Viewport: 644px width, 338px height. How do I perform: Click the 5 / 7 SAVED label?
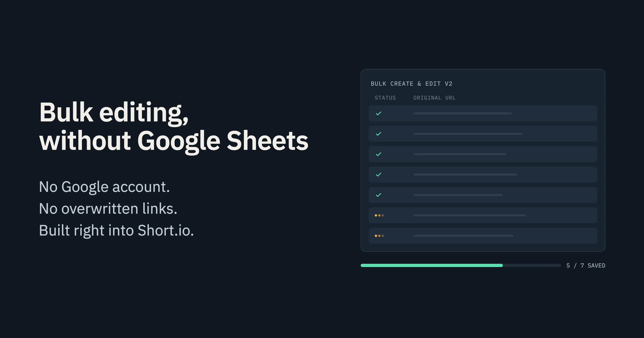(586, 266)
